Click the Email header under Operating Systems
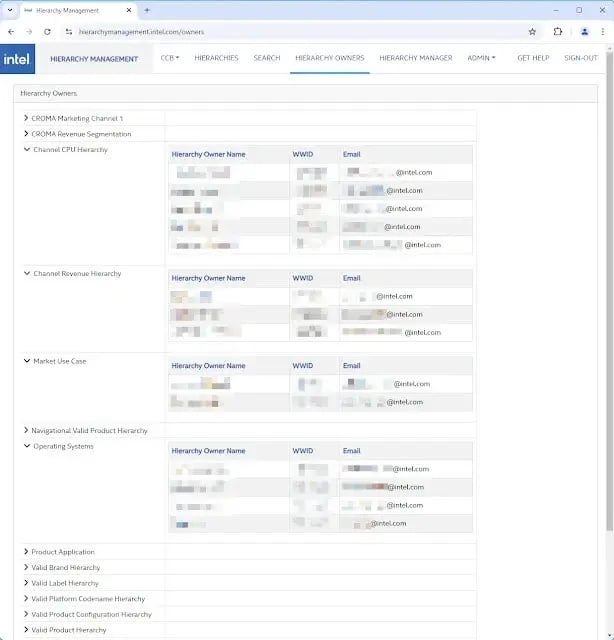The image size is (614, 640). click(351, 451)
